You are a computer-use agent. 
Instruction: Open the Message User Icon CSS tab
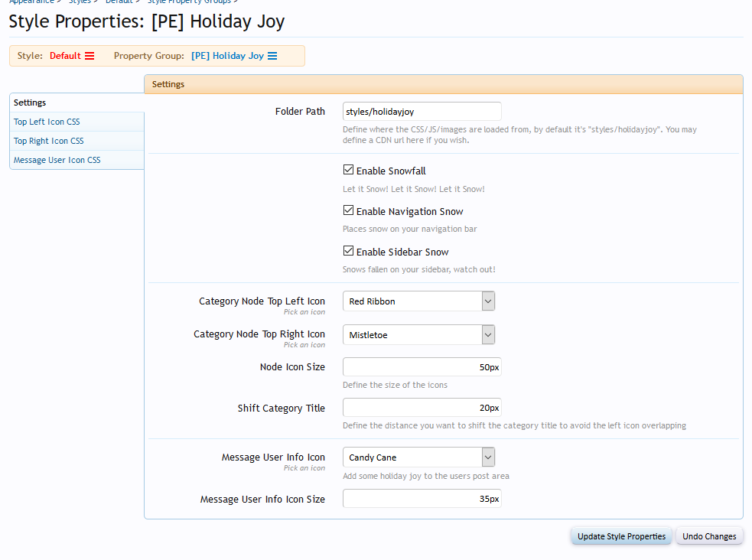tap(77, 160)
